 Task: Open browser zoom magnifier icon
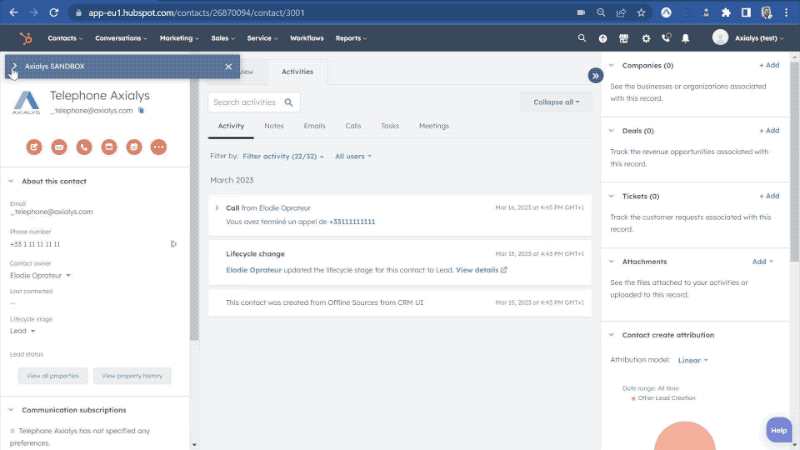point(601,13)
